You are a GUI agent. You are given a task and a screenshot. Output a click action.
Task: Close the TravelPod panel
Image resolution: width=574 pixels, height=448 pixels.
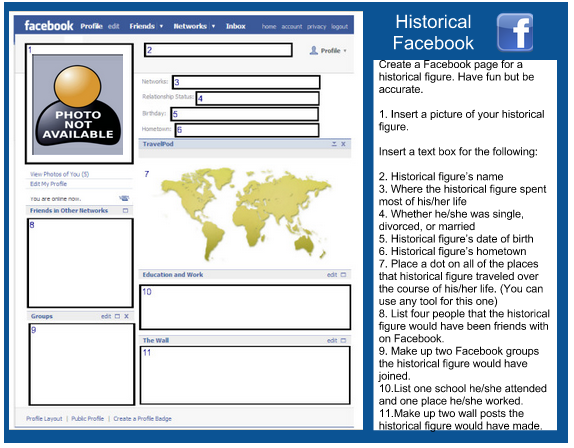click(x=343, y=144)
